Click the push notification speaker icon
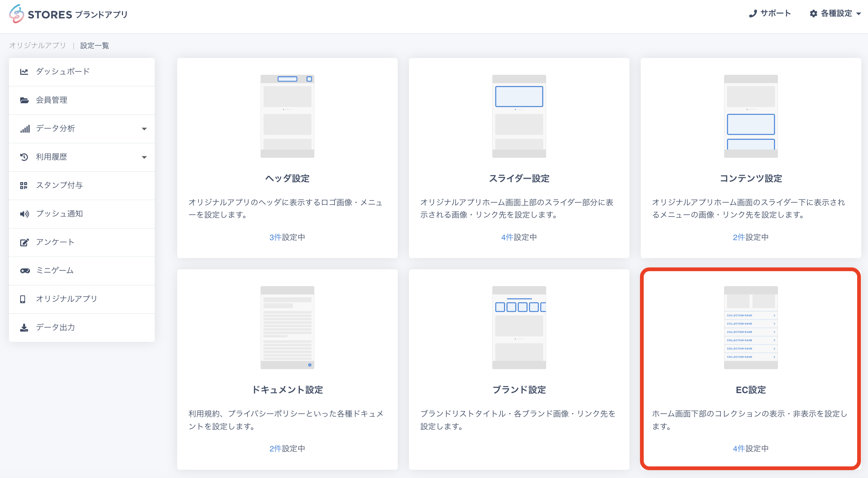 (24, 214)
